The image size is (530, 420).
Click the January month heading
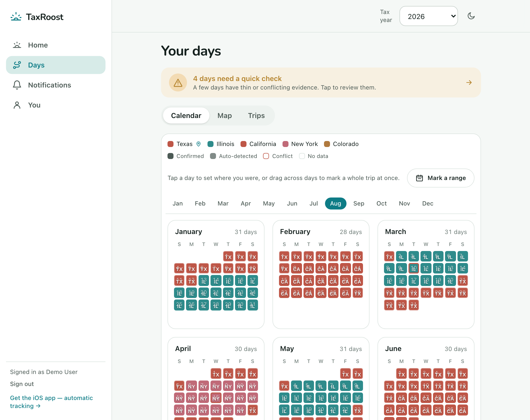[x=188, y=232]
